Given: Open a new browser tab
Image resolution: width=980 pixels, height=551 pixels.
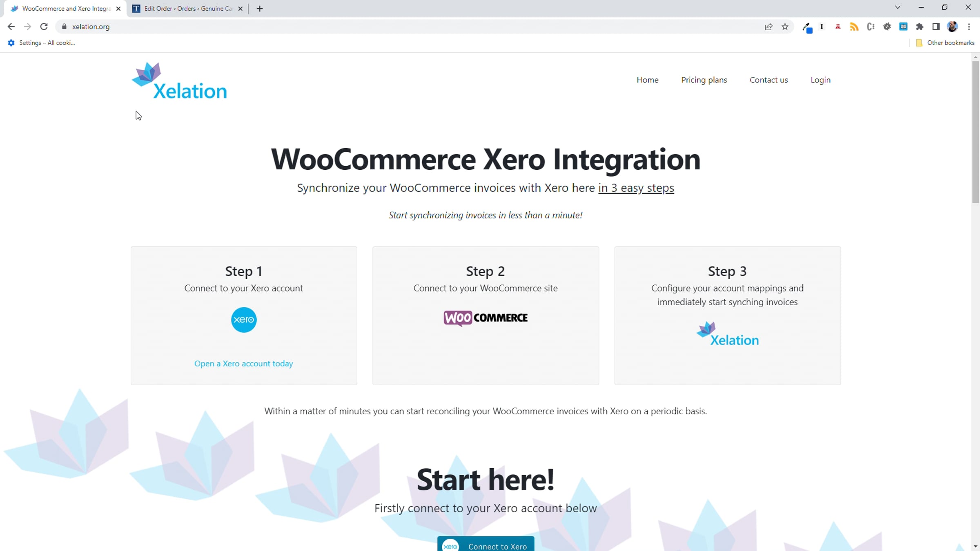Looking at the screenshot, I should (260, 9).
